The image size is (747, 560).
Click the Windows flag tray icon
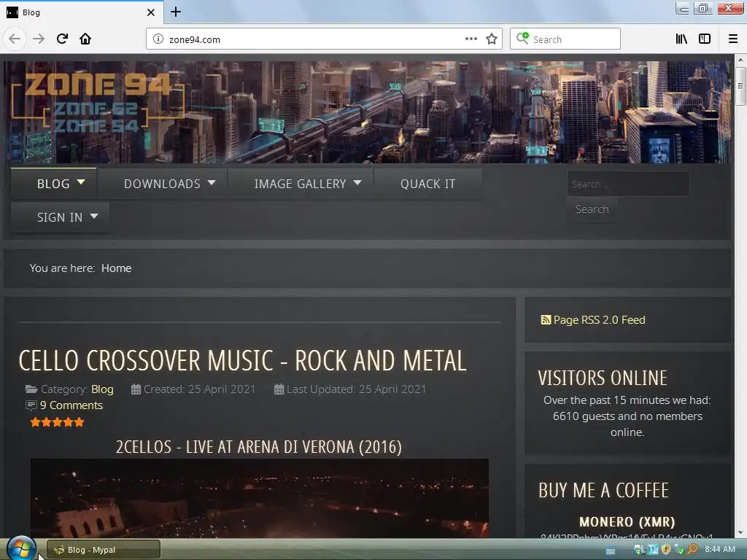[639, 549]
